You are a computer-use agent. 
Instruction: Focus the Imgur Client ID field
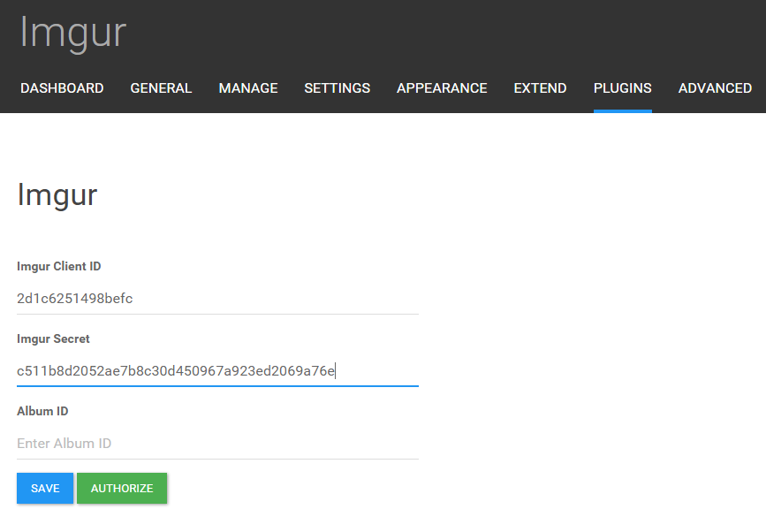tap(217, 299)
